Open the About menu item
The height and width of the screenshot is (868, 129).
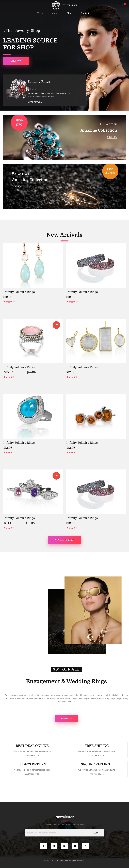point(55,13)
